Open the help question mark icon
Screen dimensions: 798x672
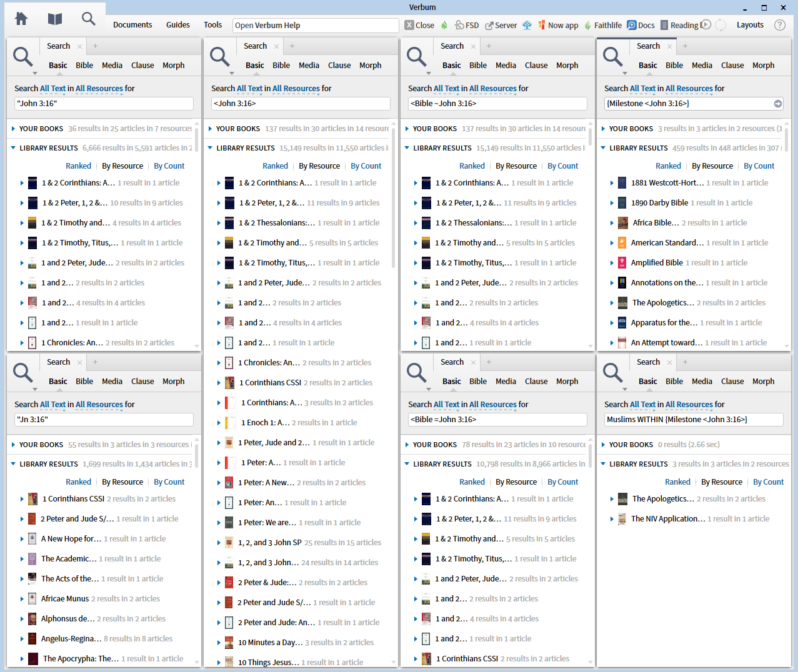(779, 25)
